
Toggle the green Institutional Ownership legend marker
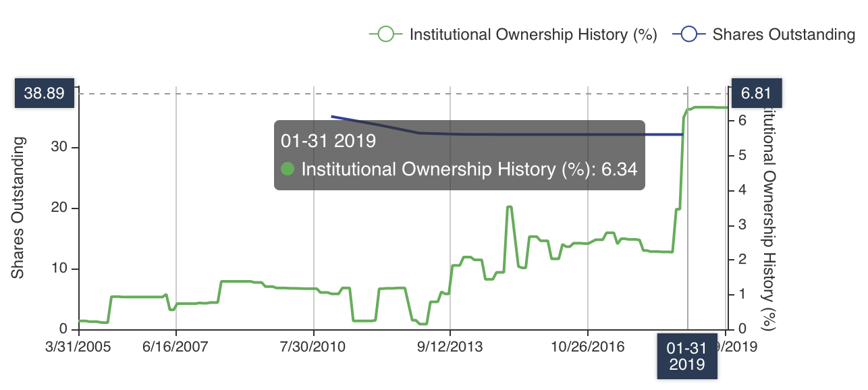(385, 34)
